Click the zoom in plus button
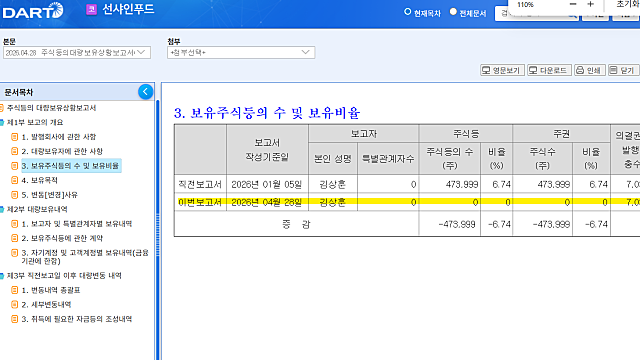The height and width of the screenshot is (360, 640). click(x=590, y=4)
